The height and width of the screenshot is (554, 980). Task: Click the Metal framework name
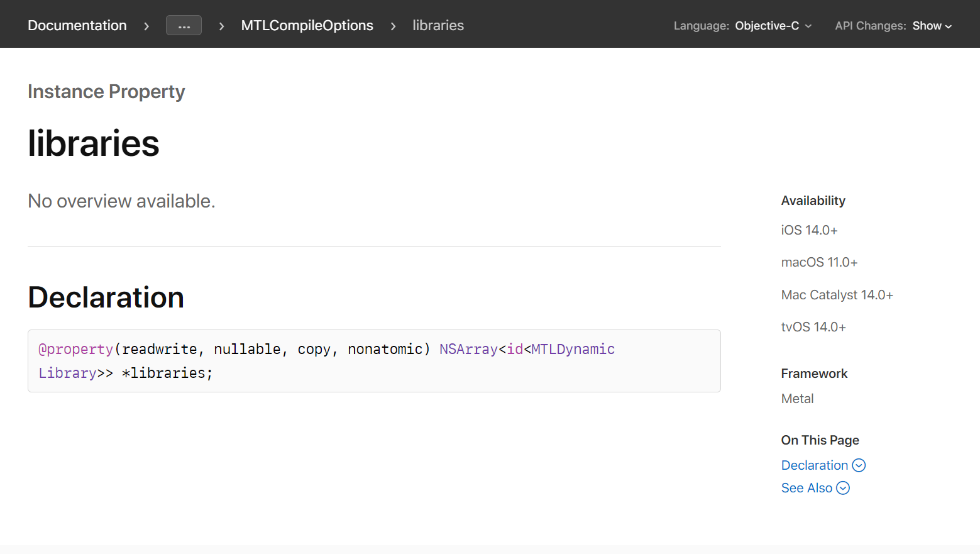coord(797,399)
